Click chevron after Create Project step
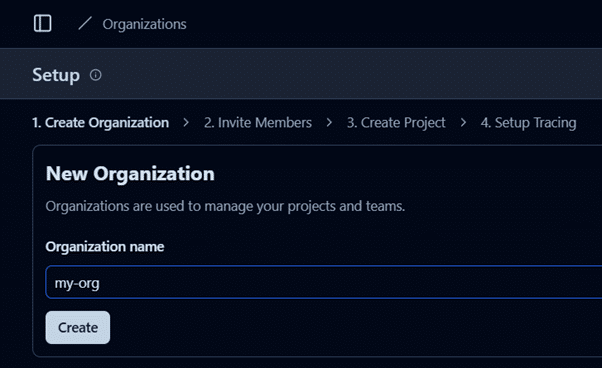This screenshot has height=368, width=602. click(463, 123)
